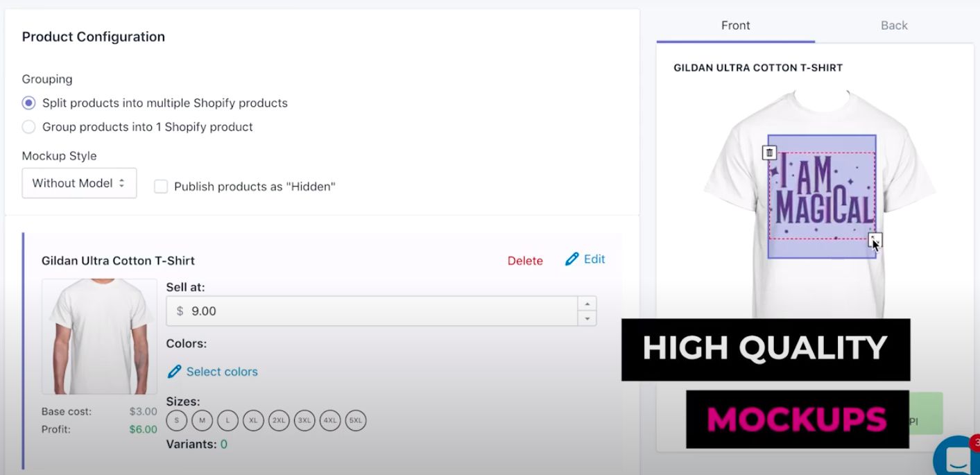The width and height of the screenshot is (980, 475).
Task: Switch to the Back tab
Action: pos(894,26)
